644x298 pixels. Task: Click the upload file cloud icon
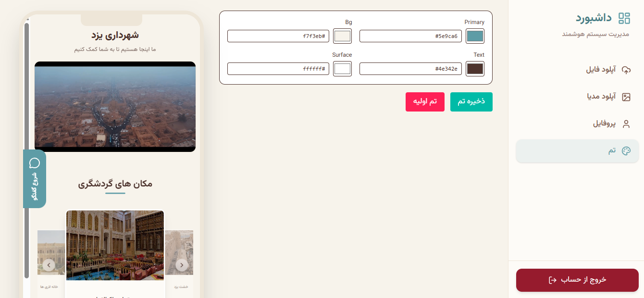pyautogui.click(x=626, y=70)
